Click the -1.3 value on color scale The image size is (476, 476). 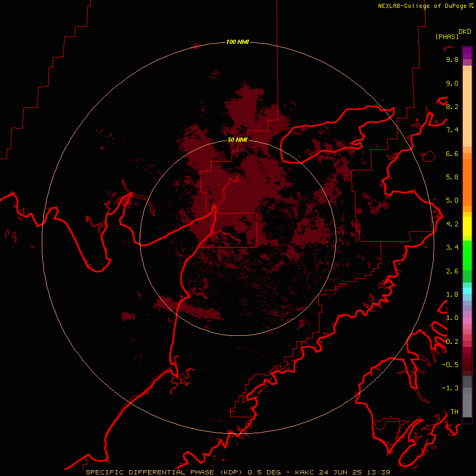tap(450, 388)
